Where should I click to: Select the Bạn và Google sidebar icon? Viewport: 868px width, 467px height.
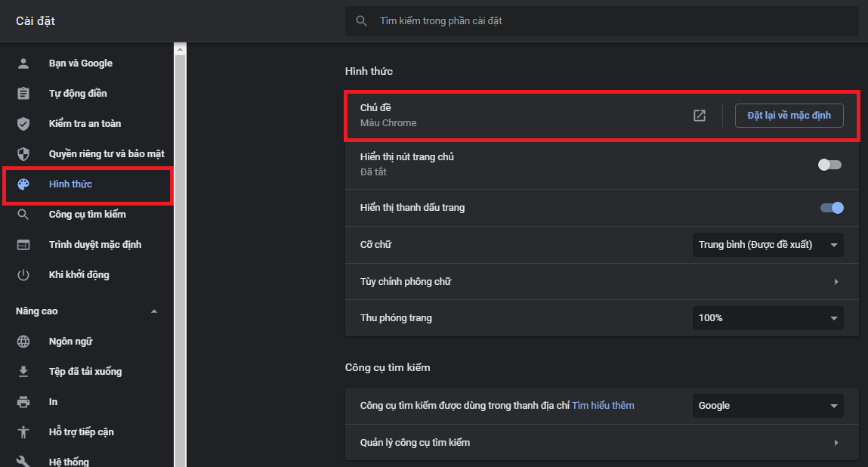23,63
